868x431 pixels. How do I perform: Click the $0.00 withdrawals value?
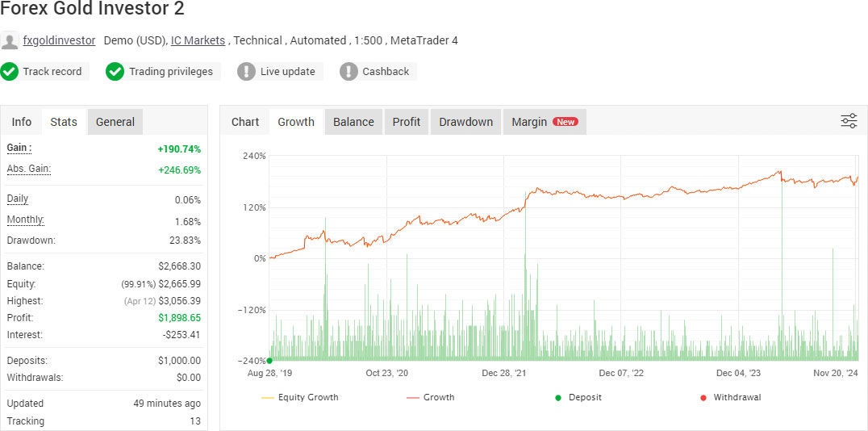[189, 378]
